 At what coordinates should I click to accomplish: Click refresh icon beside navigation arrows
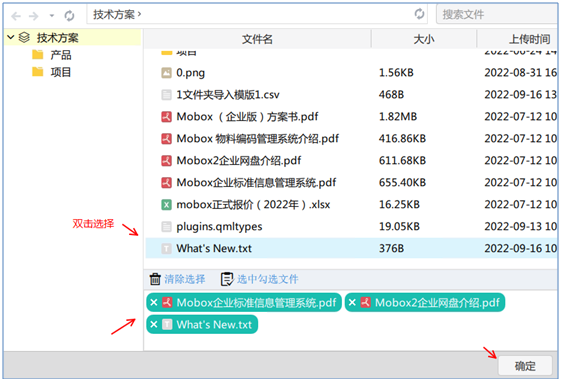[x=69, y=16]
